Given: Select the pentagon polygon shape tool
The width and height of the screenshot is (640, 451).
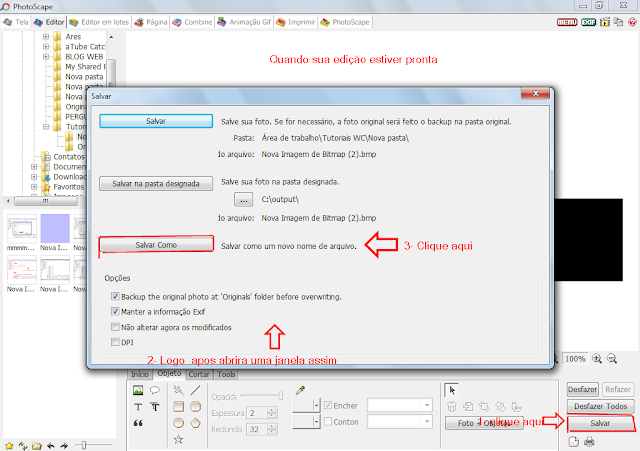Looking at the screenshot, I should [x=196, y=423].
